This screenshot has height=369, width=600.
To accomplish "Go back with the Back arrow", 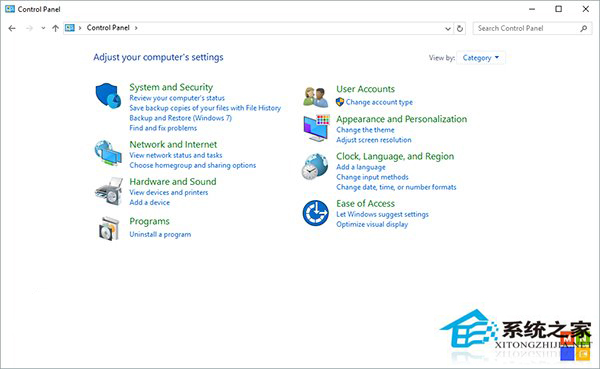I will tap(12, 28).
